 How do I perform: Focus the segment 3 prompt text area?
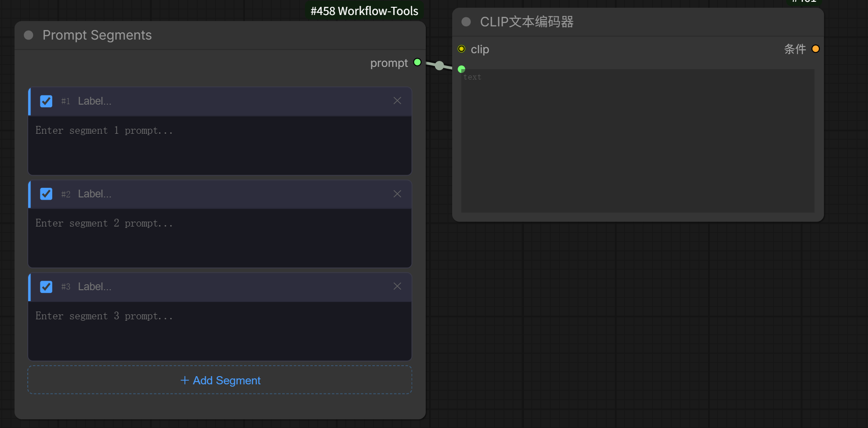[220, 331]
